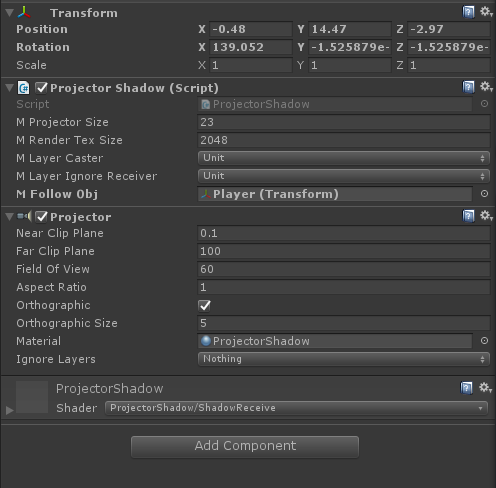Open Projector component gear menu
The height and width of the screenshot is (488, 496).
[486, 216]
